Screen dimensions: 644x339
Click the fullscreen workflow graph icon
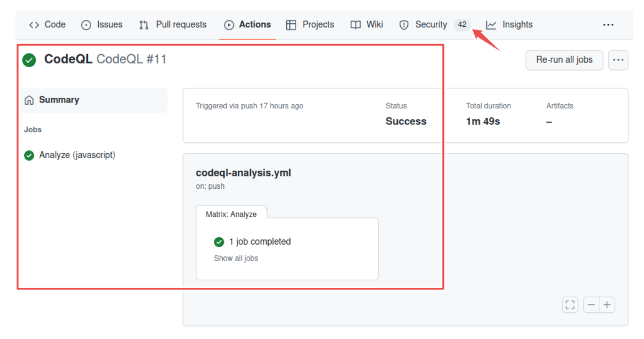click(x=570, y=305)
